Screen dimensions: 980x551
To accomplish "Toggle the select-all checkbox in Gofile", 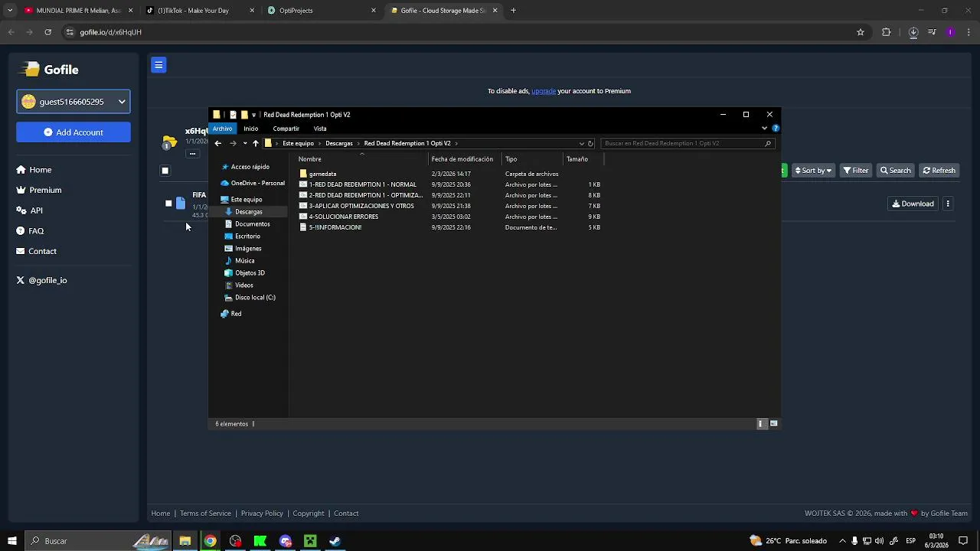I will 165,171.
